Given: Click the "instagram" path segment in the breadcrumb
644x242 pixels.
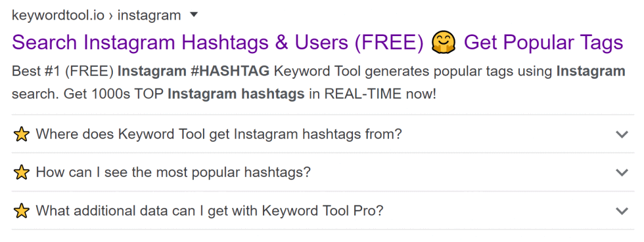Looking at the screenshot, I should (x=149, y=16).
